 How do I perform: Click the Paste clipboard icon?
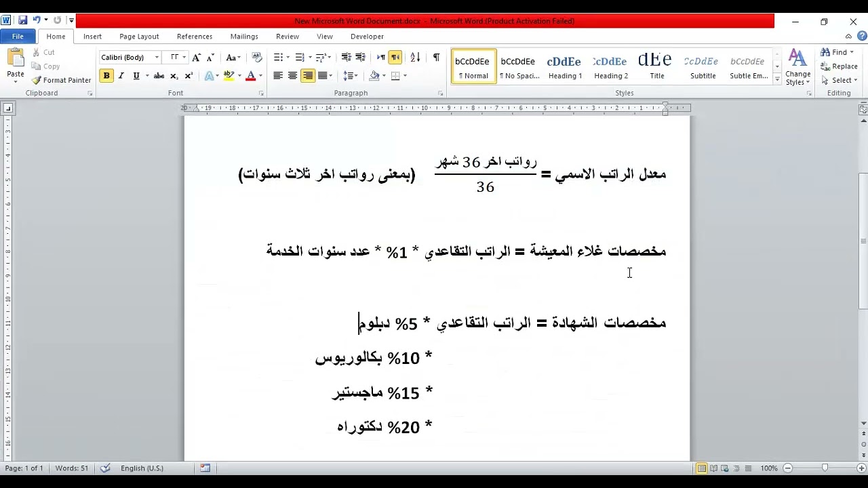pos(16,58)
